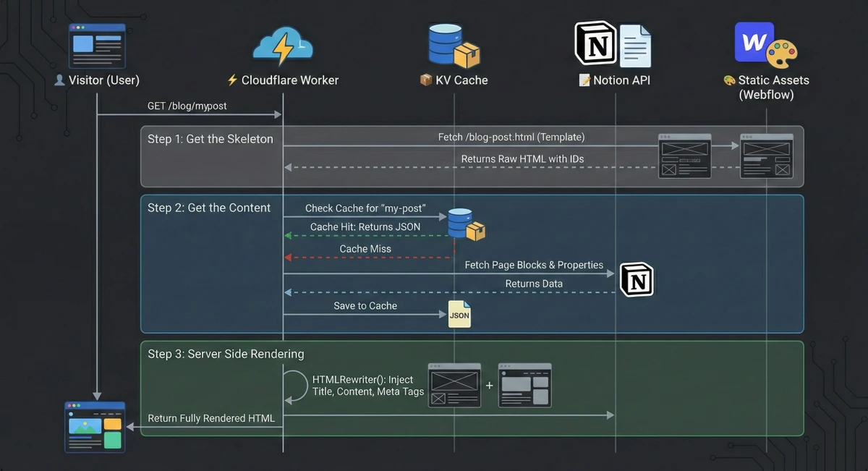
Task: Click 'Return Fully Rendered HTML' text
Action: [x=211, y=418]
